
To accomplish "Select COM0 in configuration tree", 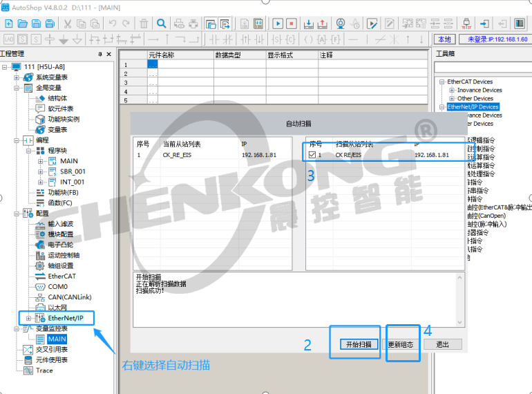I will click(57, 287).
